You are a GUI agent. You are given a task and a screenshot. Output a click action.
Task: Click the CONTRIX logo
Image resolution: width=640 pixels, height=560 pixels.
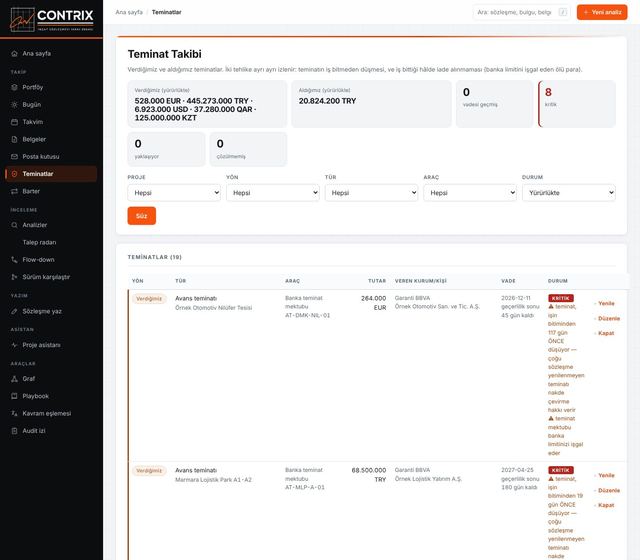[51, 19]
